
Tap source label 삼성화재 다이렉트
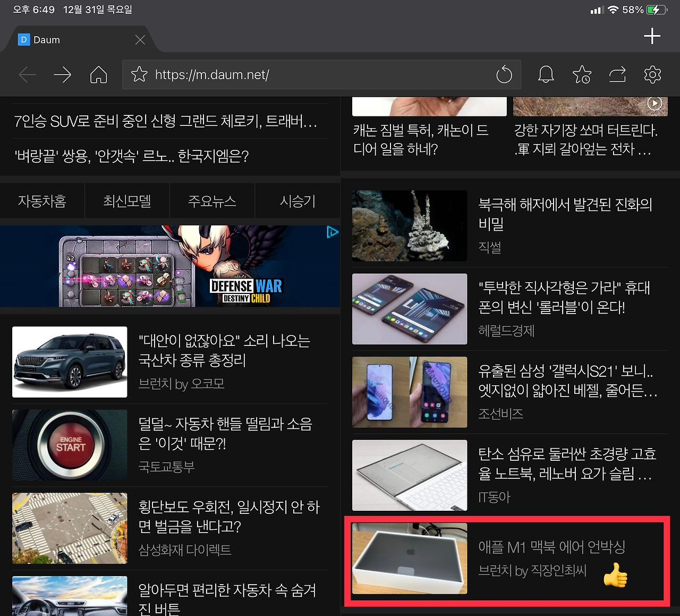pos(184,550)
